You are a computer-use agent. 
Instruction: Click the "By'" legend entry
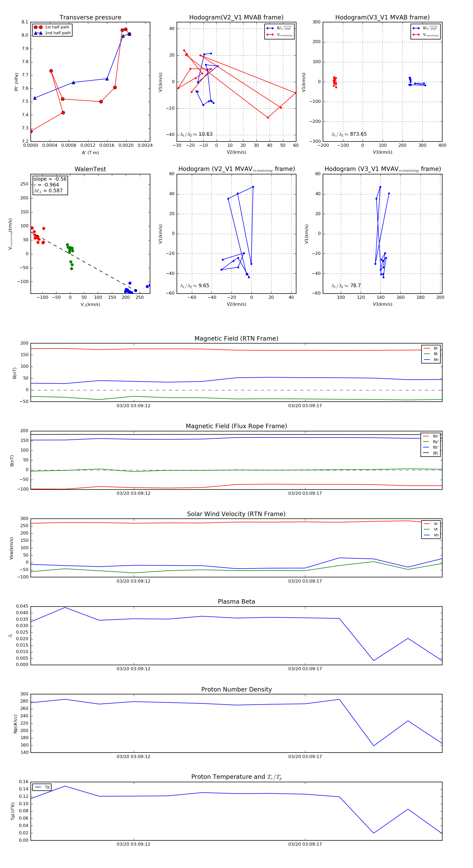click(x=431, y=442)
